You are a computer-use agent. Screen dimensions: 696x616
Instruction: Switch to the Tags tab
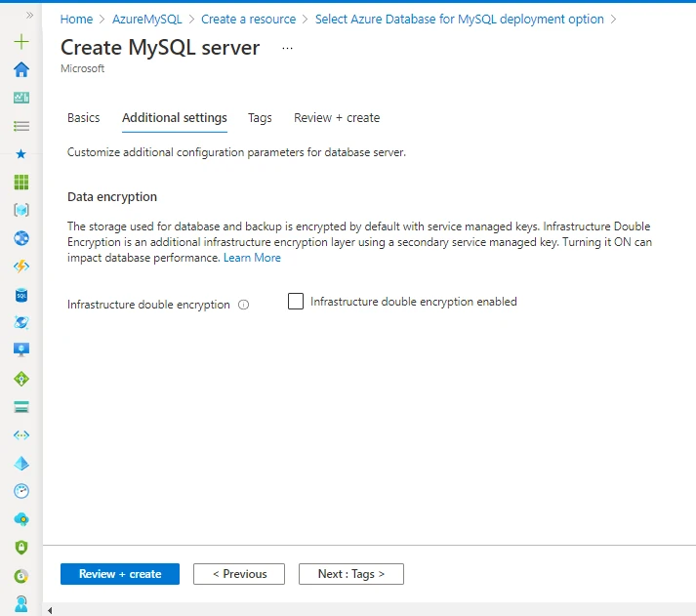260,118
